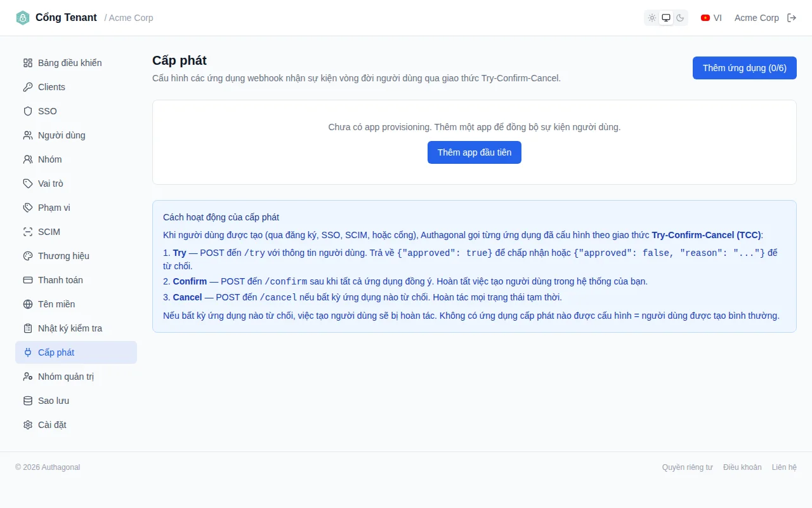Open Bảng điều khiển menu item
Image resolution: width=812 pixels, height=508 pixels.
click(x=76, y=63)
